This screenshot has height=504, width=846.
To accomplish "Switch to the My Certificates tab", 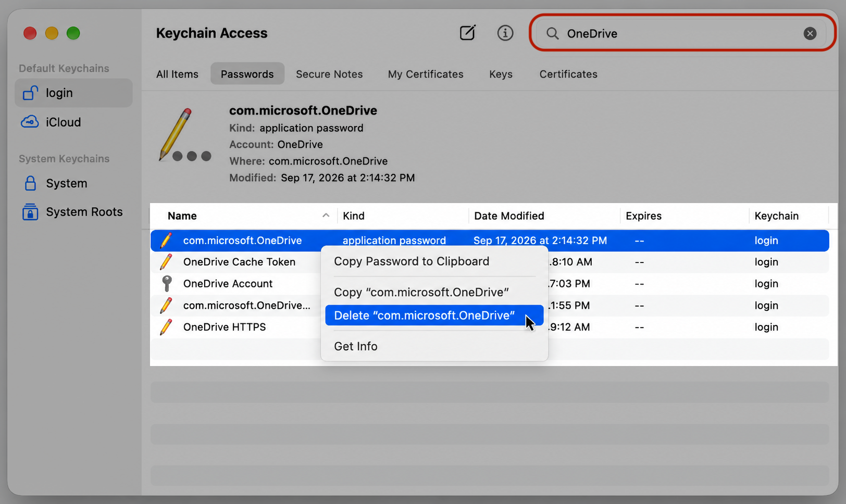I will point(425,74).
